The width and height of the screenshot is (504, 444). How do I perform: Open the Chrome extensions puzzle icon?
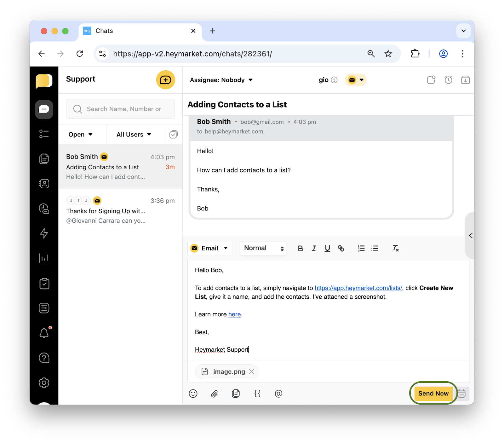pos(415,54)
